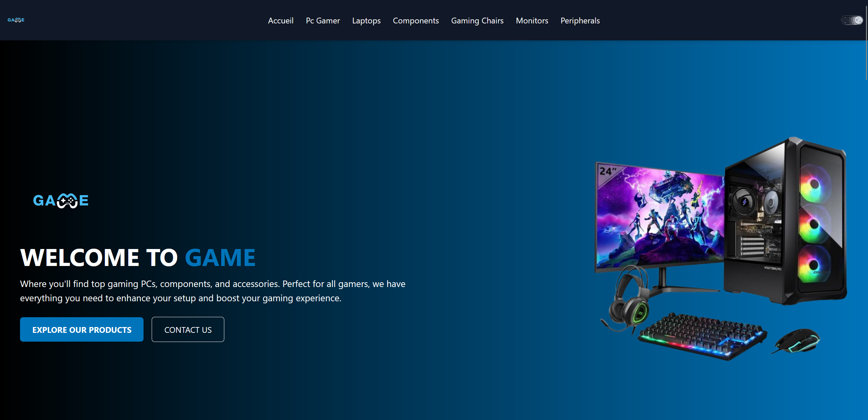Browse the Laptops category
868x420 pixels.
[x=366, y=20]
